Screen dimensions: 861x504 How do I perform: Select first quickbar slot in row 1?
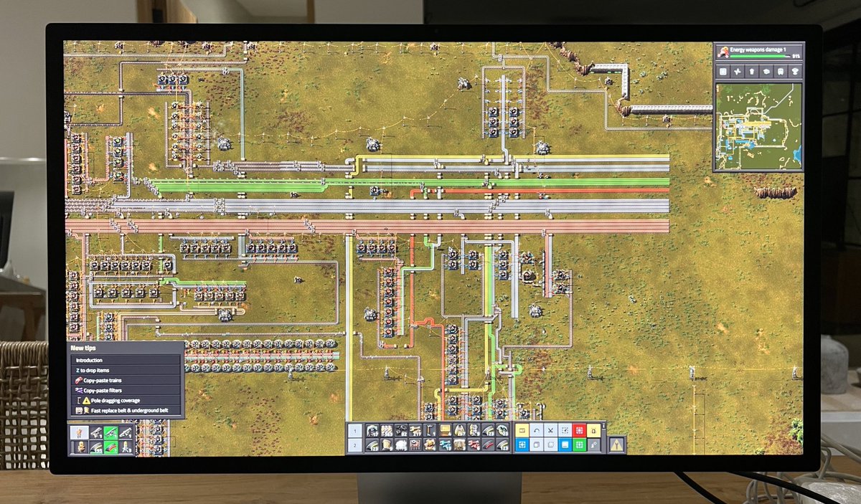pyautogui.click(x=372, y=430)
